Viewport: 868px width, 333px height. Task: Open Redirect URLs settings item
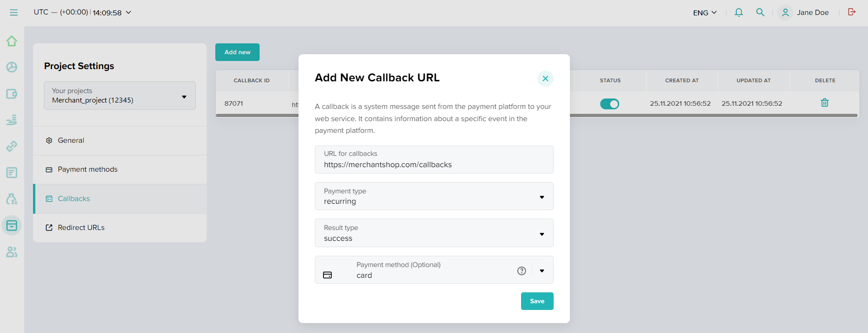click(81, 228)
